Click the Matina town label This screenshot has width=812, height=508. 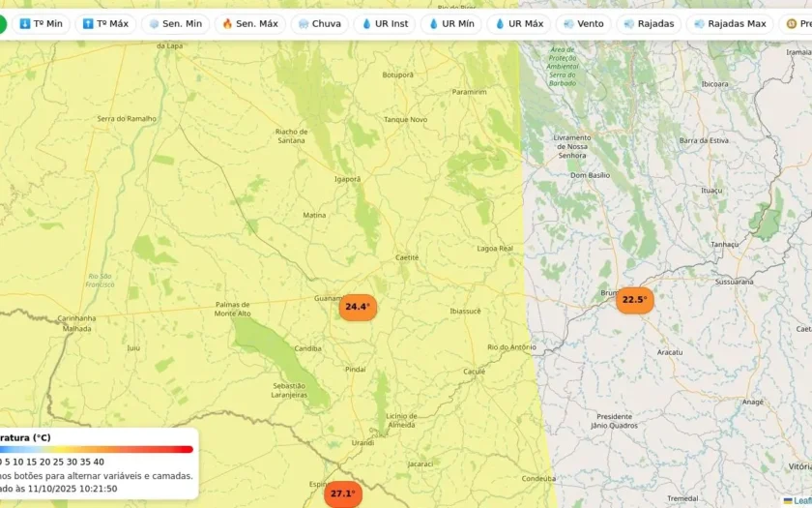point(314,215)
